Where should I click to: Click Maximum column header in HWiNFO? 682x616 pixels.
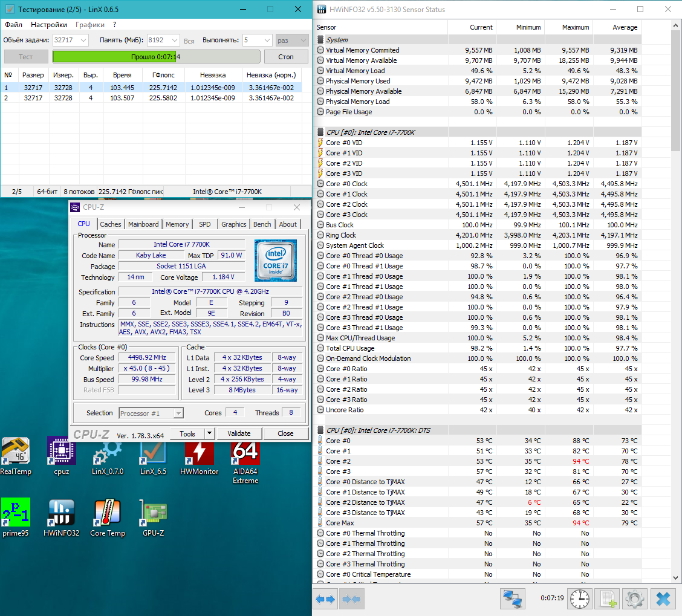(x=568, y=27)
